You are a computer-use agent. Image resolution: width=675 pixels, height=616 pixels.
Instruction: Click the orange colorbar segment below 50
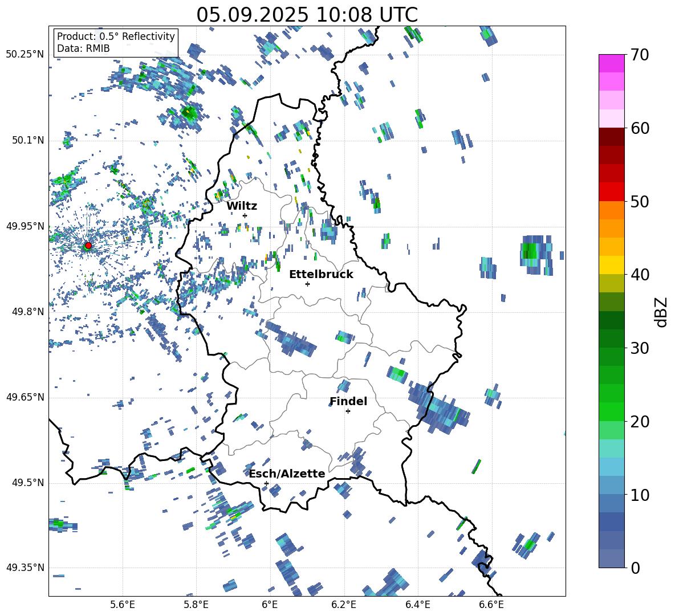pyautogui.click(x=611, y=210)
